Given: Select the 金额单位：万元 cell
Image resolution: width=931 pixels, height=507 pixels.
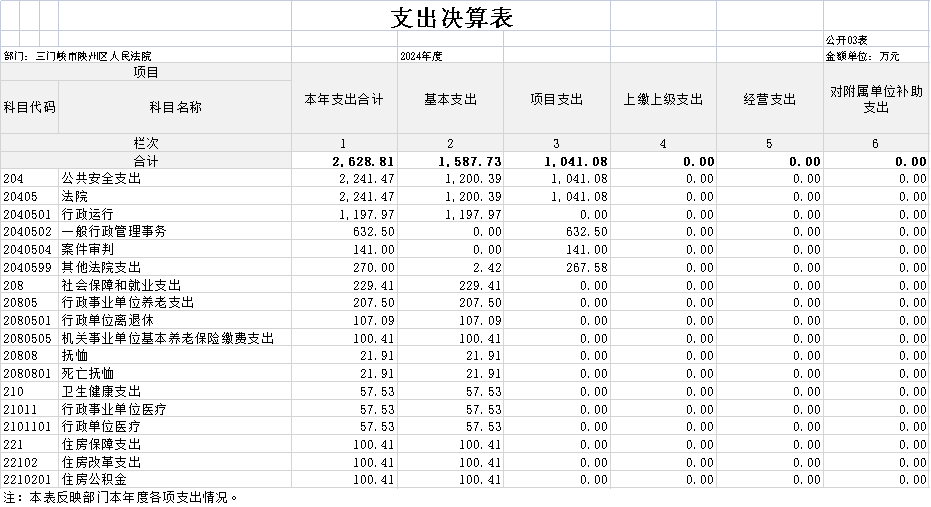Looking at the screenshot, I should tap(862, 56).
